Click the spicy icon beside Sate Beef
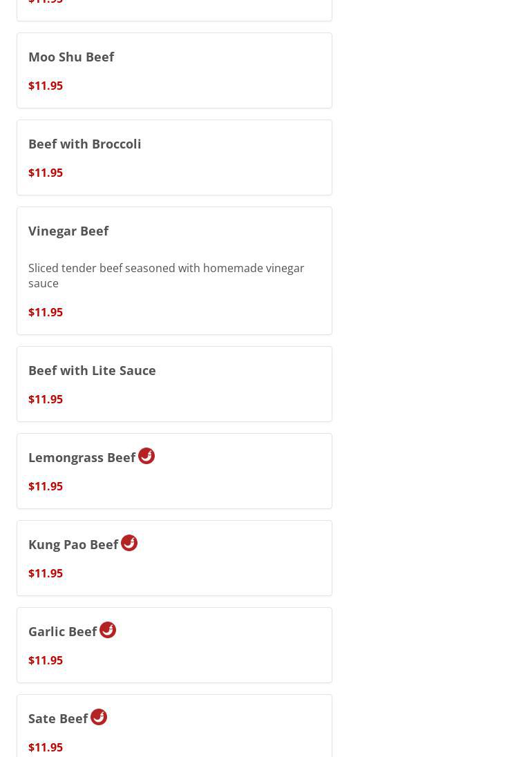 [x=99, y=717]
